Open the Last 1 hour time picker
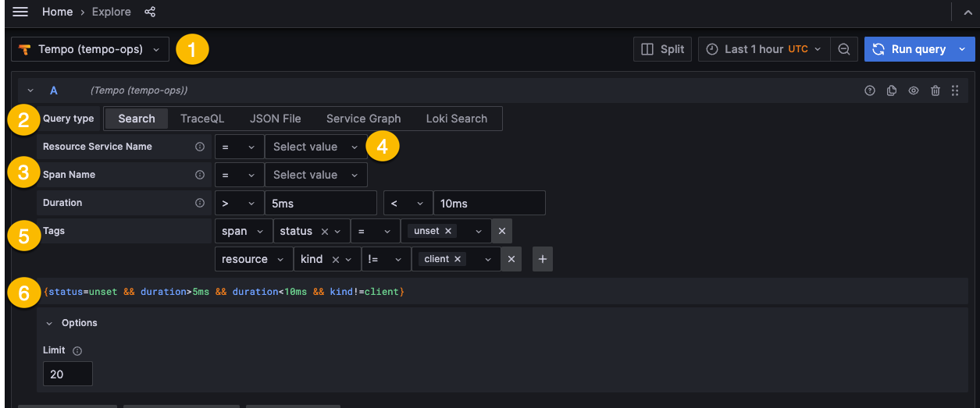 coord(764,49)
